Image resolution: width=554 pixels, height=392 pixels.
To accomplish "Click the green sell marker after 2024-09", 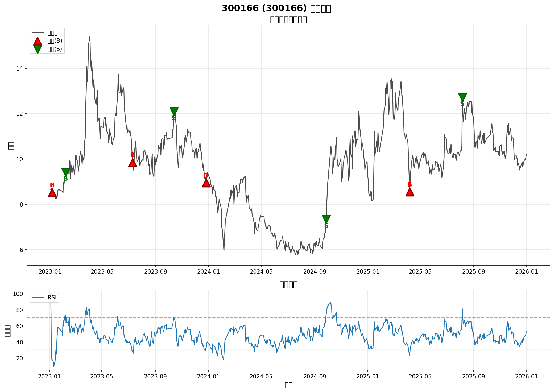I will click(326, 219).
